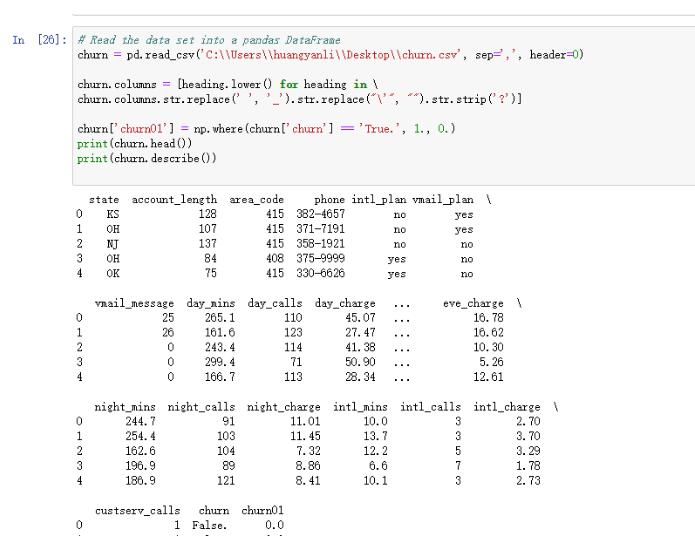This screenshot has width=695, height=536.
Task: Click the str.replace chained code line
Action: tap(300, 99)
